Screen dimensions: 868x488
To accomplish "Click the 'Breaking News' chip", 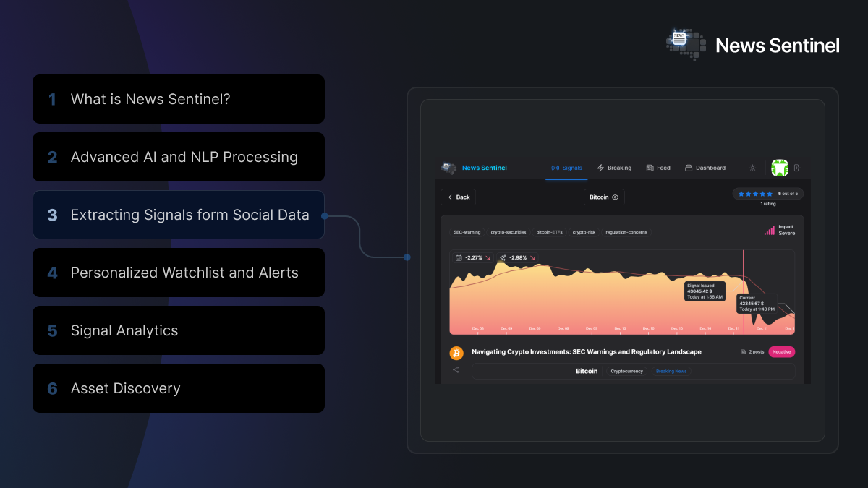I will click(x=671, y=371).
